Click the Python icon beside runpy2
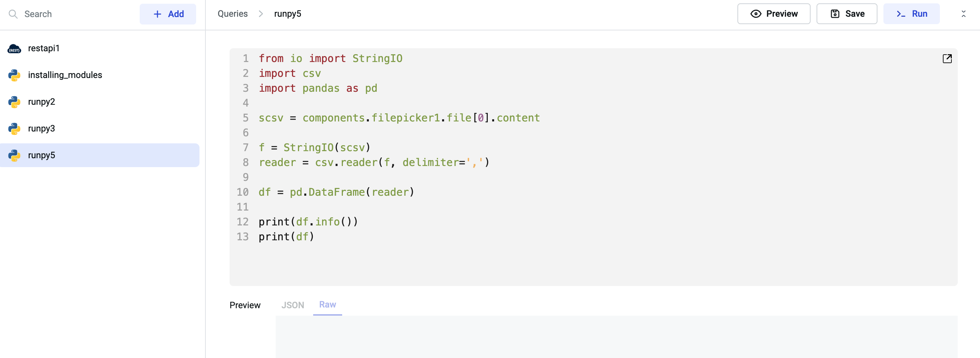Image resolution: width=980 pixels, height=358 pixels. click(14, 102)
